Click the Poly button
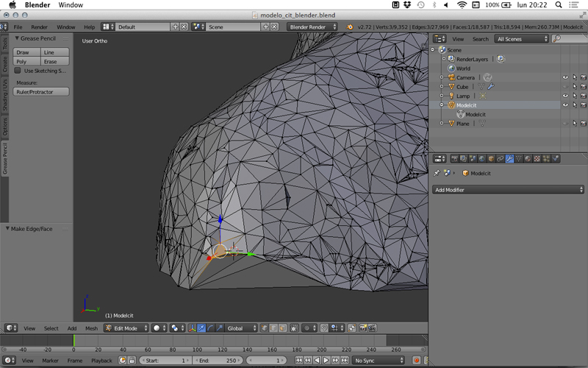This screenshot has width=588, height=368. click(x=26, y=62)
